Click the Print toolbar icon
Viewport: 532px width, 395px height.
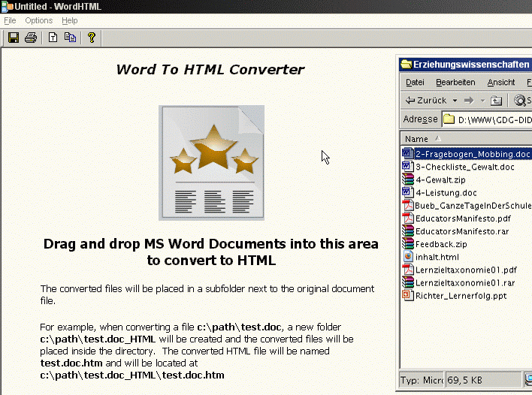pos(31,38)
